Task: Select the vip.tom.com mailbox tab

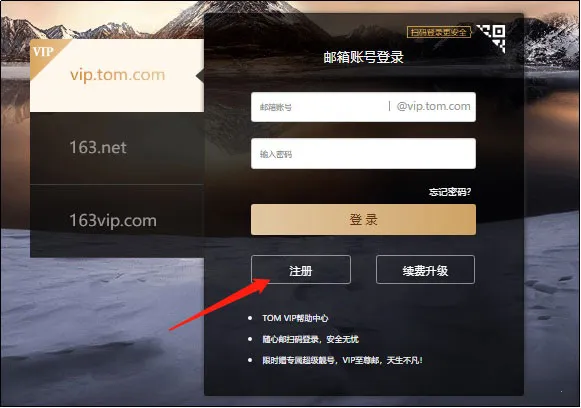Action: pos(117,76)
